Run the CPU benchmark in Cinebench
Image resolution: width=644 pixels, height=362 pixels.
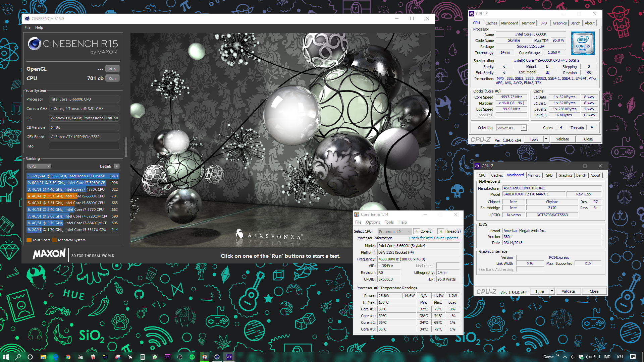112,78
